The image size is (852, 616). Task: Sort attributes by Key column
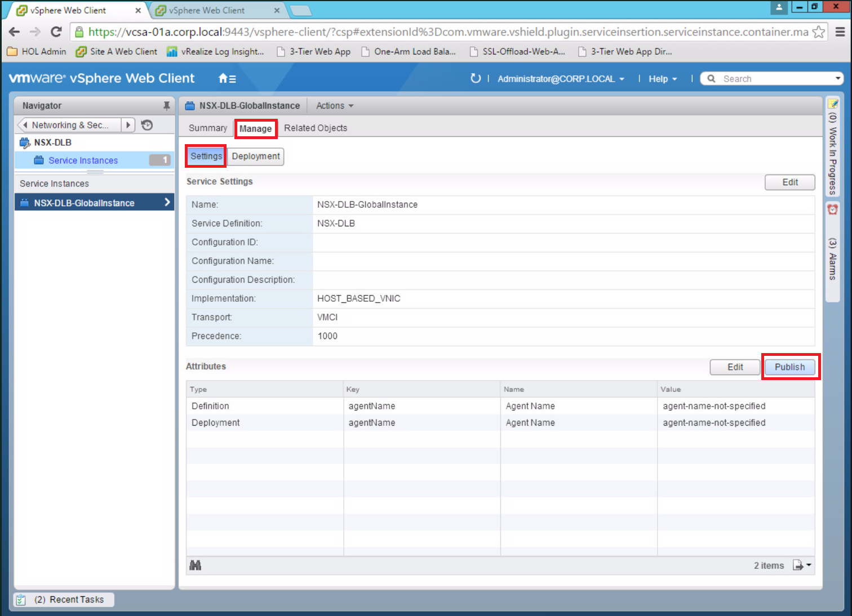point(422,389)
